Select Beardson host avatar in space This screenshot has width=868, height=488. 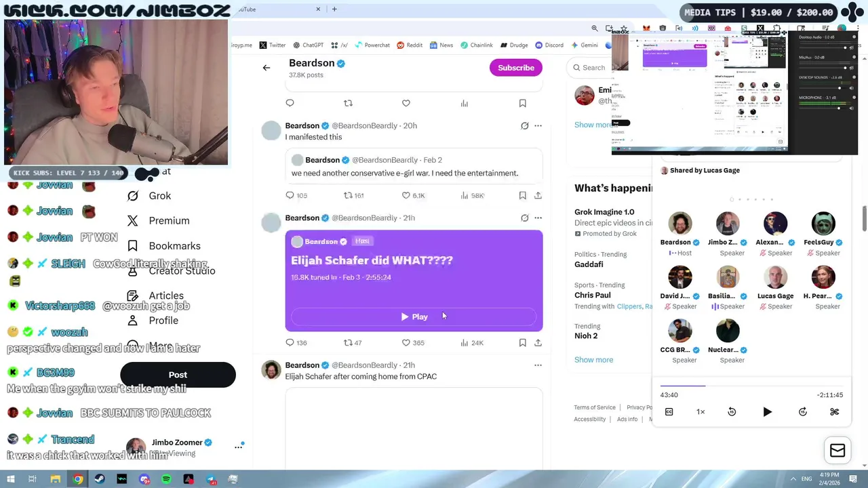679,224
